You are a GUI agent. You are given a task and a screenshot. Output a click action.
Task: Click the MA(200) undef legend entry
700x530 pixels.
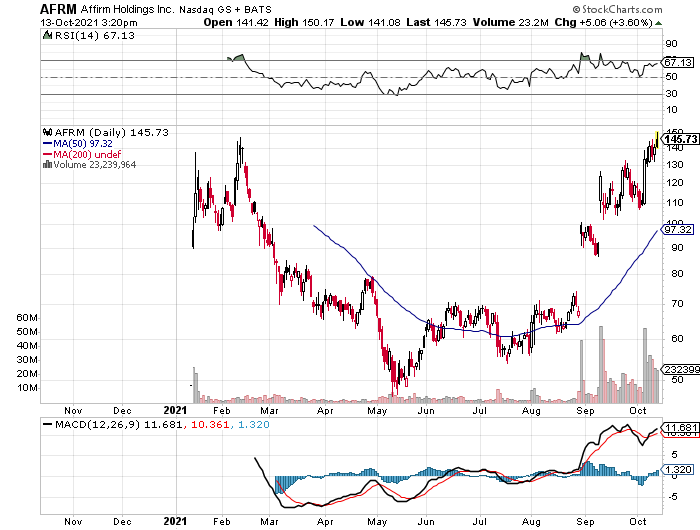tap(82, 154)
